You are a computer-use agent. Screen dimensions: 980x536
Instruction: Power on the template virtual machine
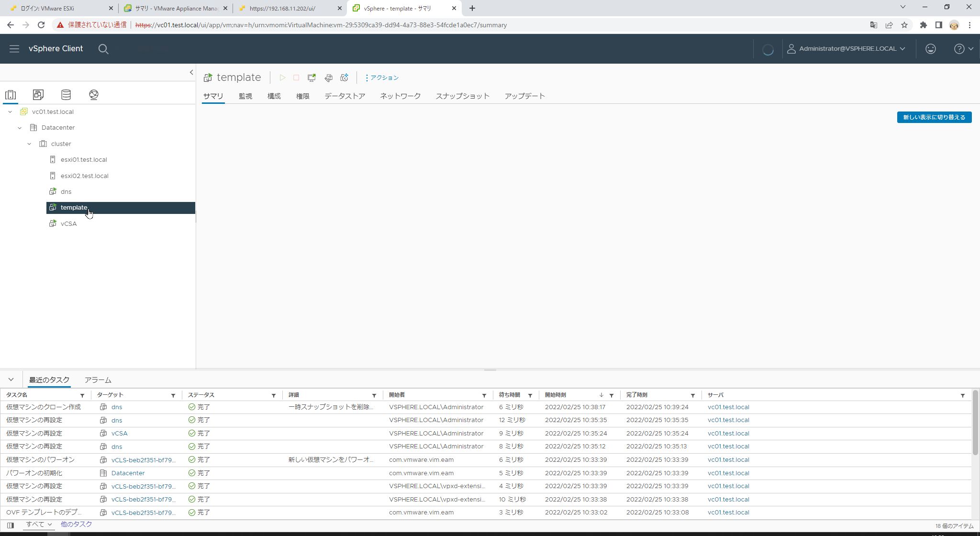pyautogui.click(x=282, y=78)
